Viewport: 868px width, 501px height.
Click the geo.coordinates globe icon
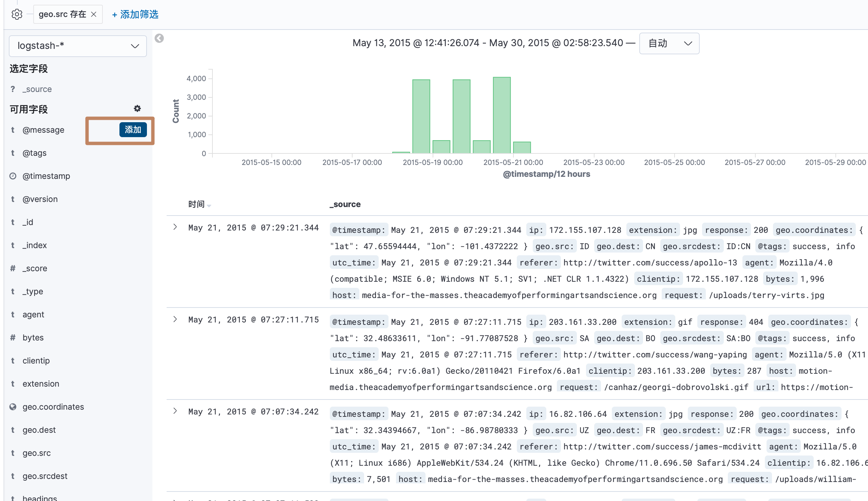13,407
